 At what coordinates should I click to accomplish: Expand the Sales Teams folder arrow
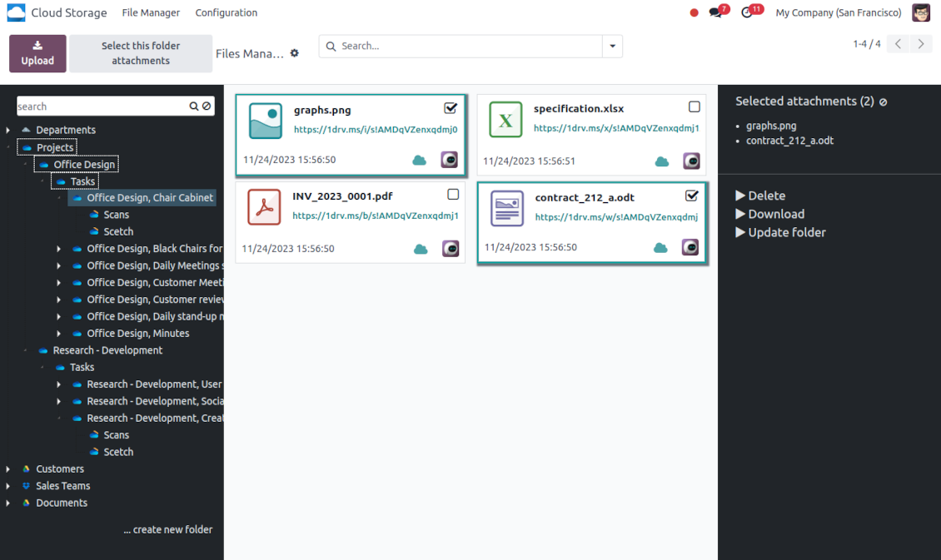tap(7, 486)
